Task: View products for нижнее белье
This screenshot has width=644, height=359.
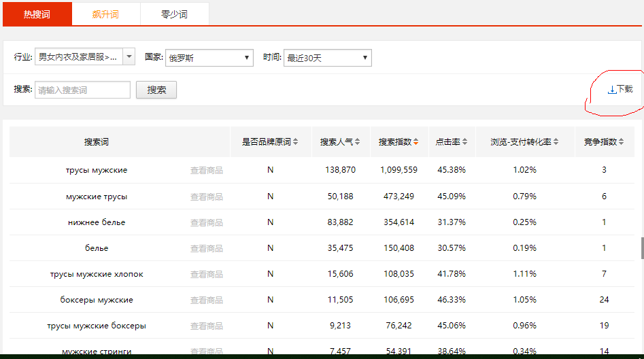Action: pyautogui.click(x=206, y=222)
